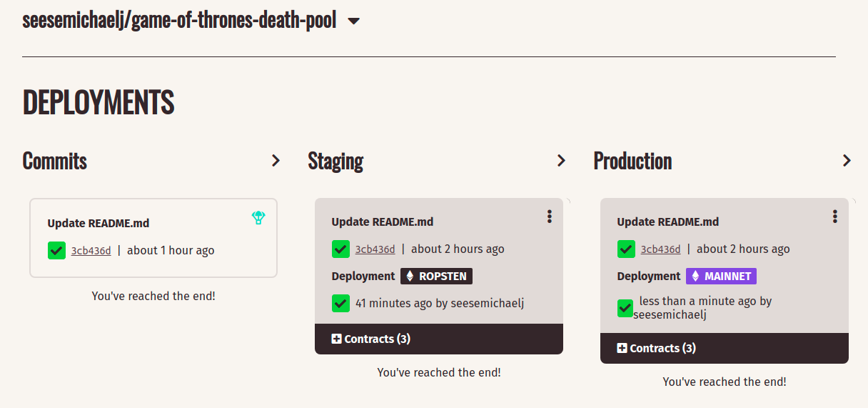Open the Staging card three-dot menu

tap(549, 217)
